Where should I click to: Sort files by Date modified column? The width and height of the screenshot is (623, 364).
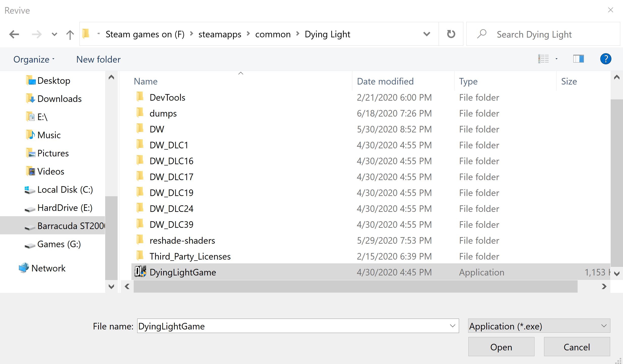pos(385,81)
